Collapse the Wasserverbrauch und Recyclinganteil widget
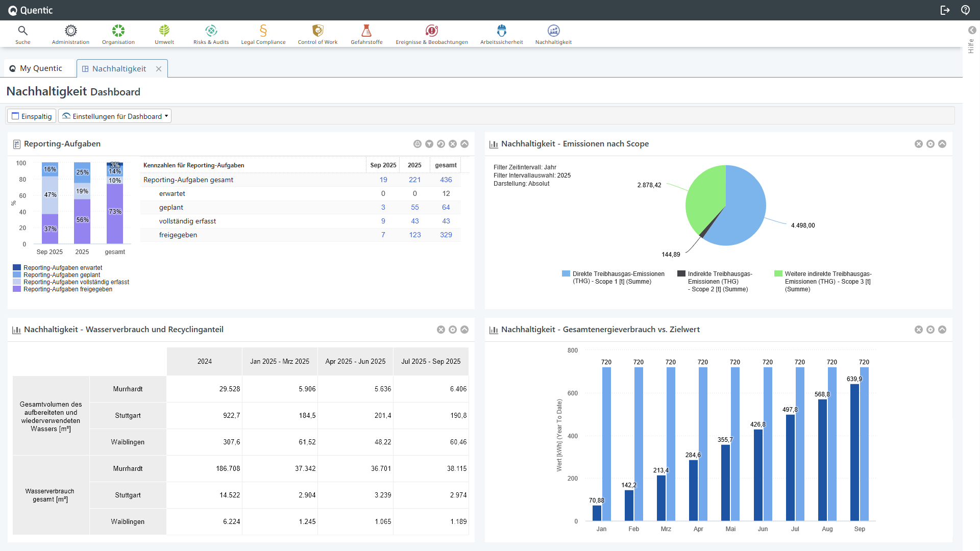Viewport: 980px width, 551px height. click(x=464, y=330)
